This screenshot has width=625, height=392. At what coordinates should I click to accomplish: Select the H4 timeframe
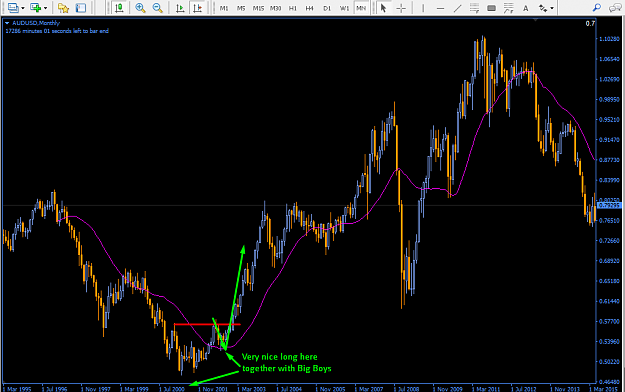310,8
